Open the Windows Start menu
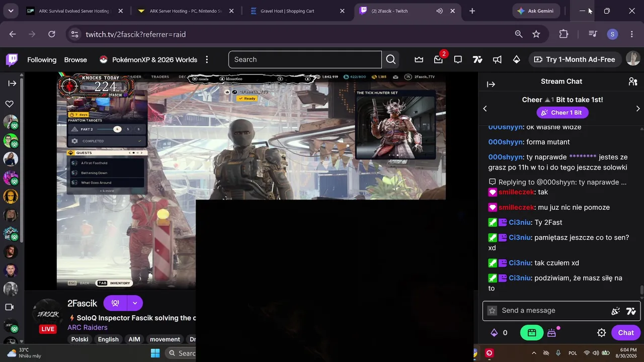 (x=155, y=353)
